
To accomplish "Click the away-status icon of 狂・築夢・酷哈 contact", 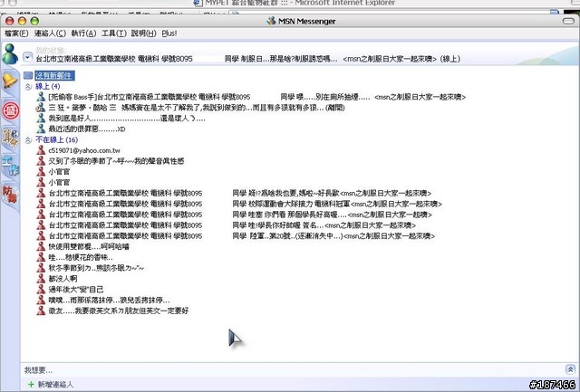I will 41,108.
